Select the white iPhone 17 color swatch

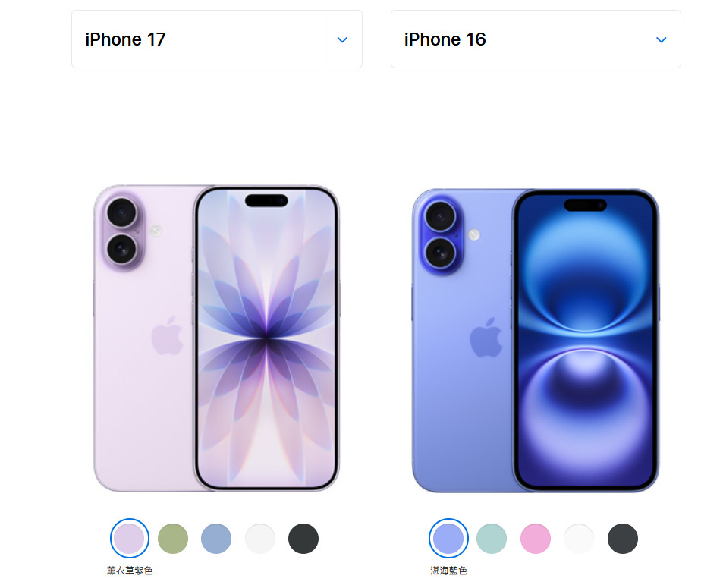tap(260, 539)
